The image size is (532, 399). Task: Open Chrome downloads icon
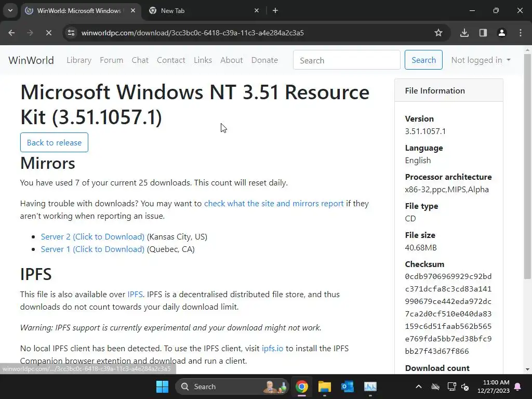[464, 33]
